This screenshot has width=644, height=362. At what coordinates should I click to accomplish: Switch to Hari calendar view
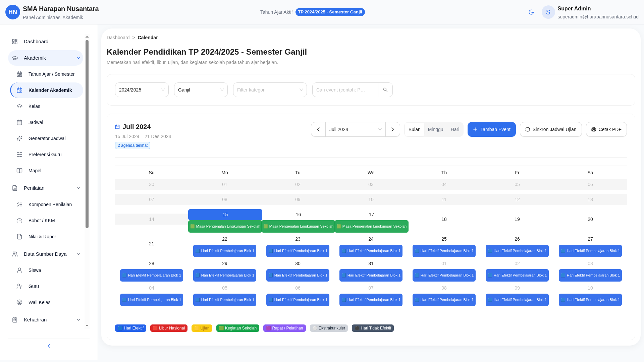(455, 129)
